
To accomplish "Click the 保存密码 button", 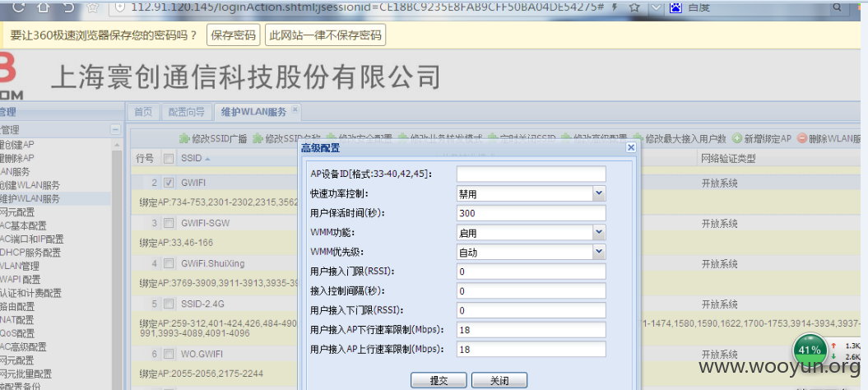I will pyautogui.click(x=234, y=35).
